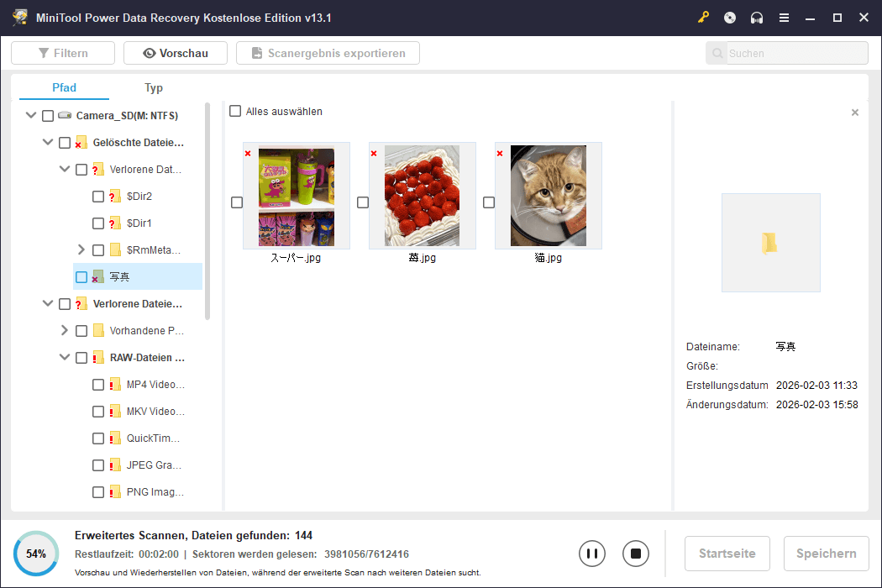The width and height of the screenshot is (882, 588).
Task: Click the MKV Video folder icon
Action: (115, 412)
